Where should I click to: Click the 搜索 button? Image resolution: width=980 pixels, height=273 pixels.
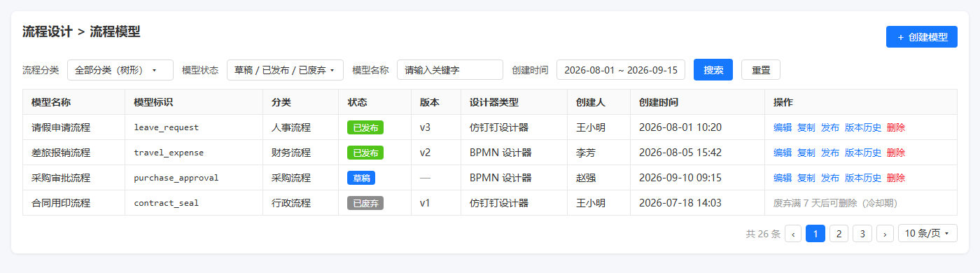pos(713,70)
